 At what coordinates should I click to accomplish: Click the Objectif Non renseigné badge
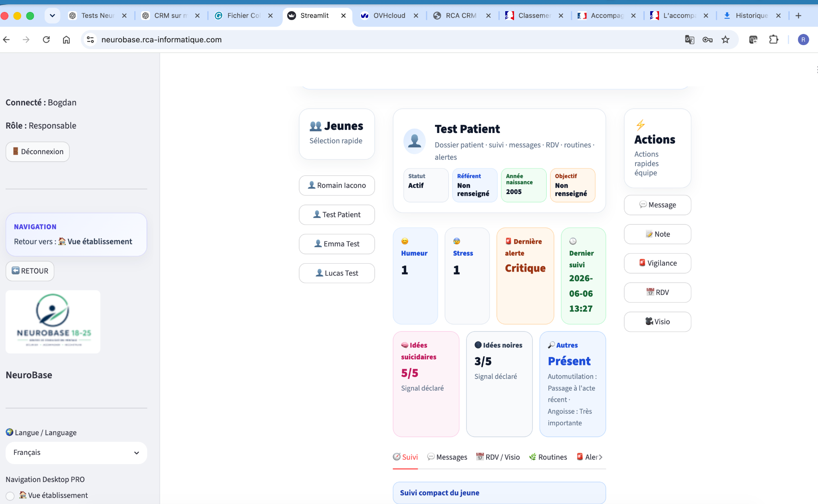[573, 185]
